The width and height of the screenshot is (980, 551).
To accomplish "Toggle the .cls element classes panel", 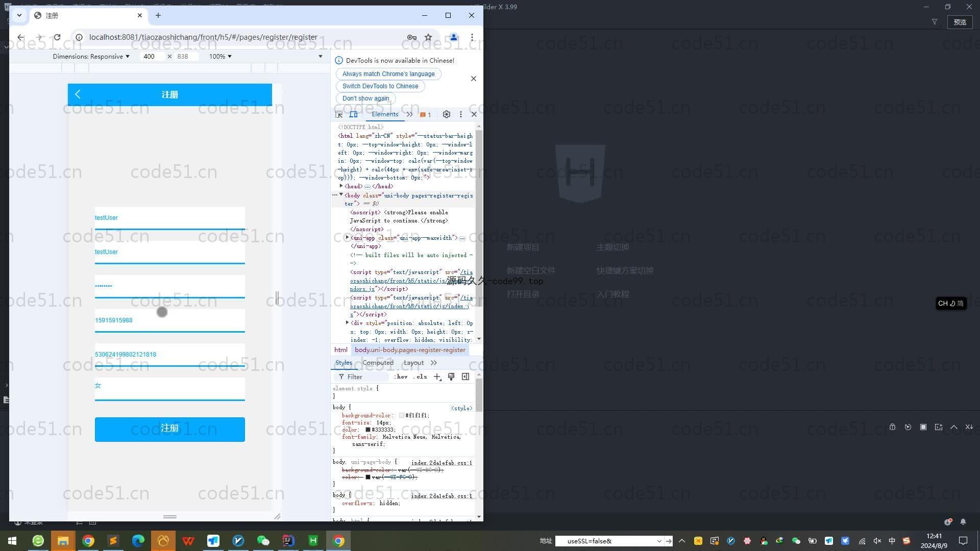I will tap(420, 377).
